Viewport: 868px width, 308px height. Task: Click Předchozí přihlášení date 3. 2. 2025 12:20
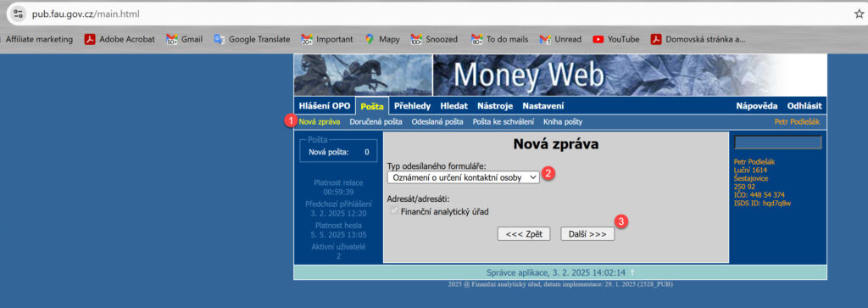click(338, 213)
